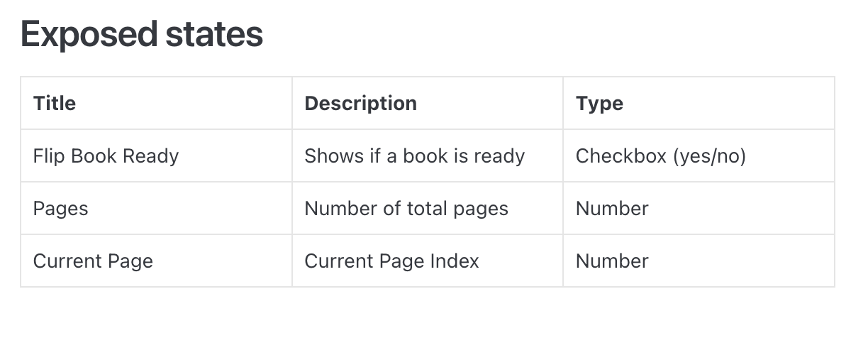Click the Description column header
Image resolution: width=868 pixels, height=338 pixels.
[360, 104]
